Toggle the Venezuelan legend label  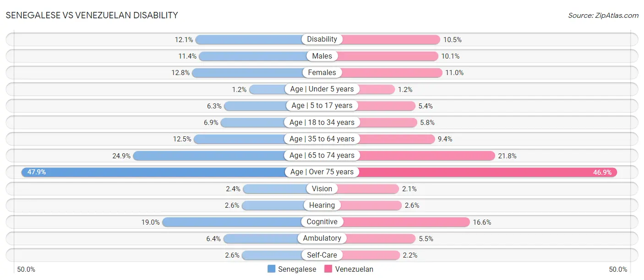(354, 269)
